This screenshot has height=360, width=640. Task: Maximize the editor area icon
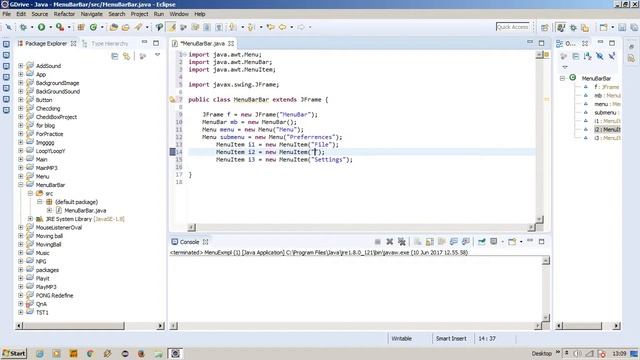(x=541, y=43)
